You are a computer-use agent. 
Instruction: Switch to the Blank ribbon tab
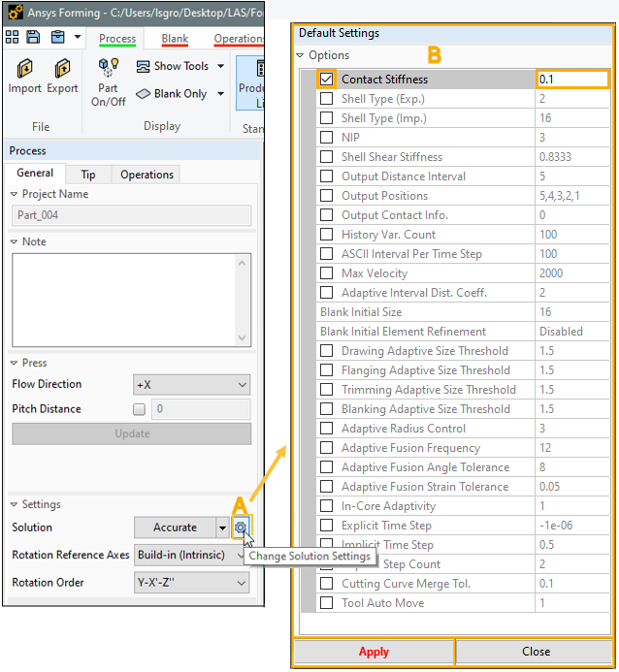(175, 39)
